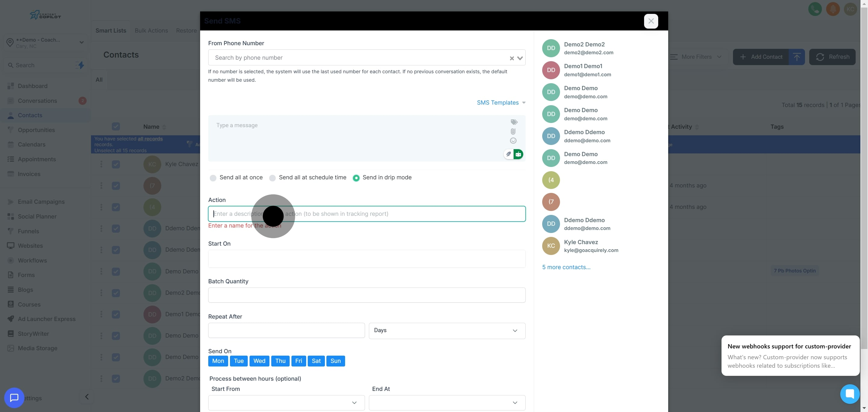The image size is (868, 412).
Task: Open Smart Lists tab
Action: click(111, 31)
